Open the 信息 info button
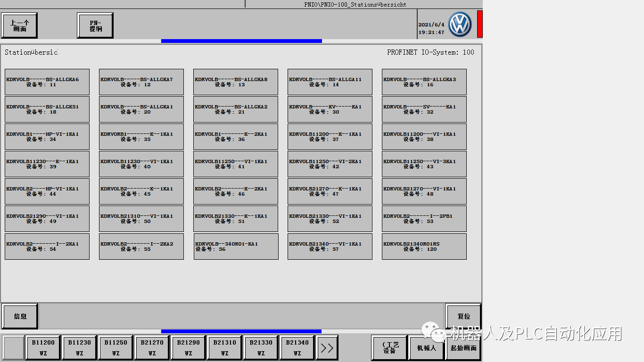This screenshot has height=362, width=644. (20, 316)
